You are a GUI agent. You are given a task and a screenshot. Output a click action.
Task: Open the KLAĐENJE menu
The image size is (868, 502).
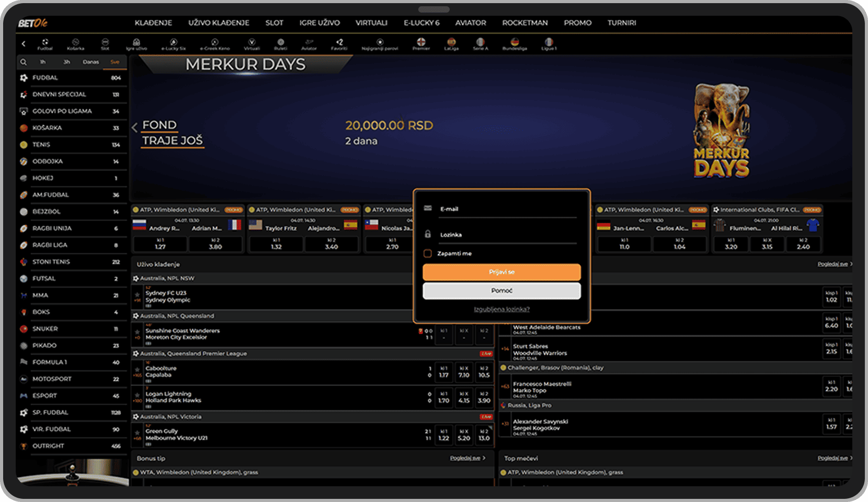point(153,23)
